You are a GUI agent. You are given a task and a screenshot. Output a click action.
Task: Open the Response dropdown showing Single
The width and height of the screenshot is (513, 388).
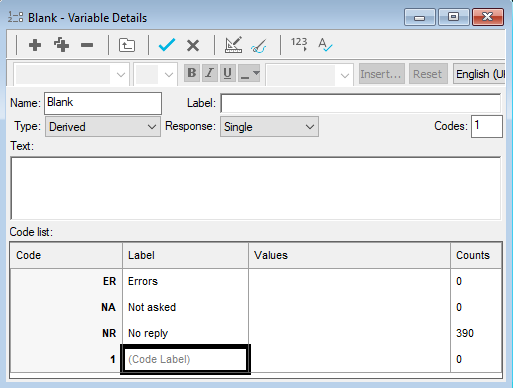(269, 127)
